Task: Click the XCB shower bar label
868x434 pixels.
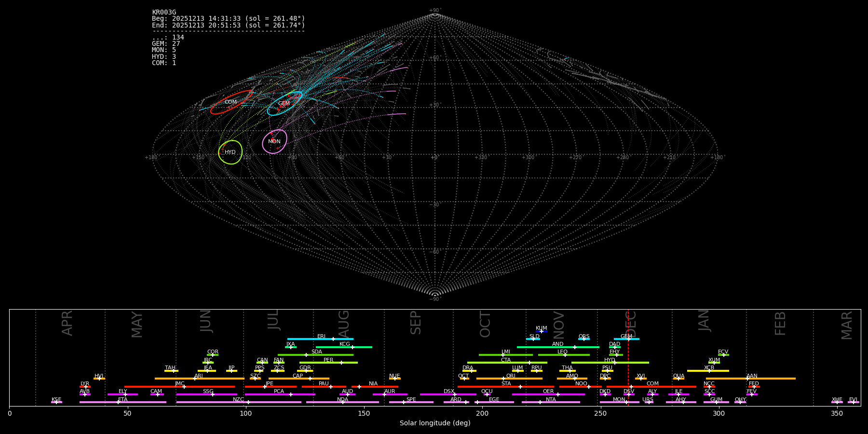Action: pyautogui.click(x=709, y=368)
